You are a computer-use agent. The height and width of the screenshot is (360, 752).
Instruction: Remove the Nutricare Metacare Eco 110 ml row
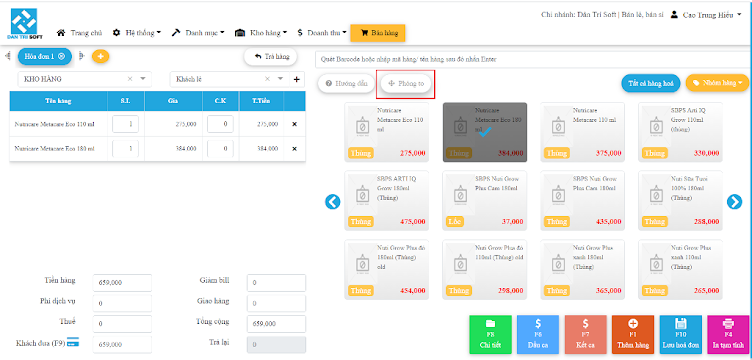pyautogui.click(x=294, y=124)
